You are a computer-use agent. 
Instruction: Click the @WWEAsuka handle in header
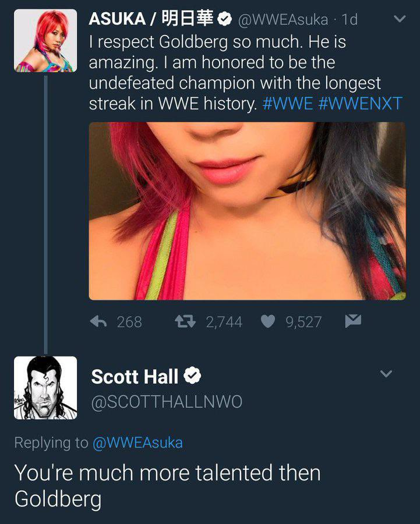click(x=283, y=19)
